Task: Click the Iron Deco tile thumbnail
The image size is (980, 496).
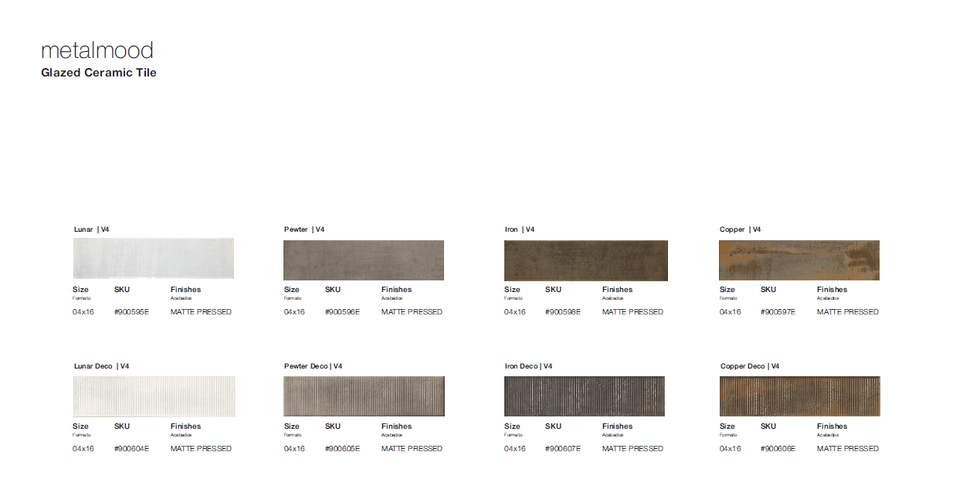Action: 584,396
